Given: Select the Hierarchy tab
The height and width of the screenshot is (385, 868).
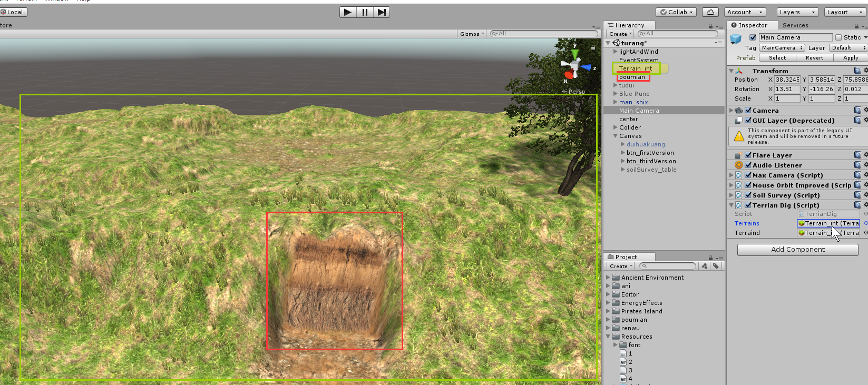Looking at the screenshot, I should (x=629, y=25).
